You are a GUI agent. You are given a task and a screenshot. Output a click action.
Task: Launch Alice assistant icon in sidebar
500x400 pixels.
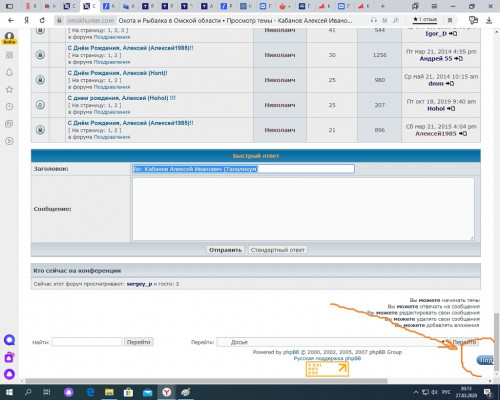pyautogui.click(x=9, y=374)
